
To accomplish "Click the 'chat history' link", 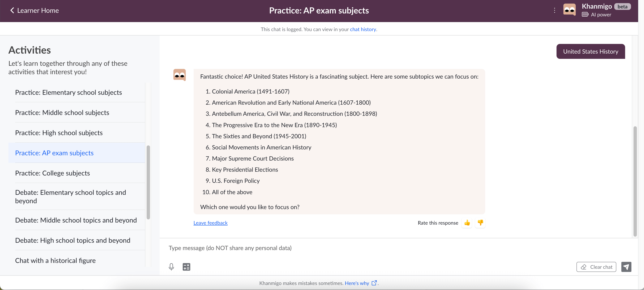I will coord(363,29).
